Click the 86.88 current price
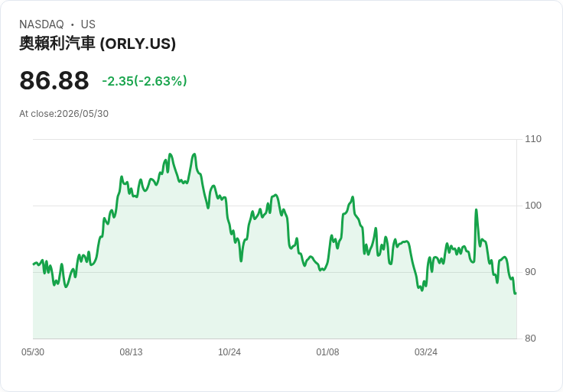This screenshot has width=563, height=392. 54,80
